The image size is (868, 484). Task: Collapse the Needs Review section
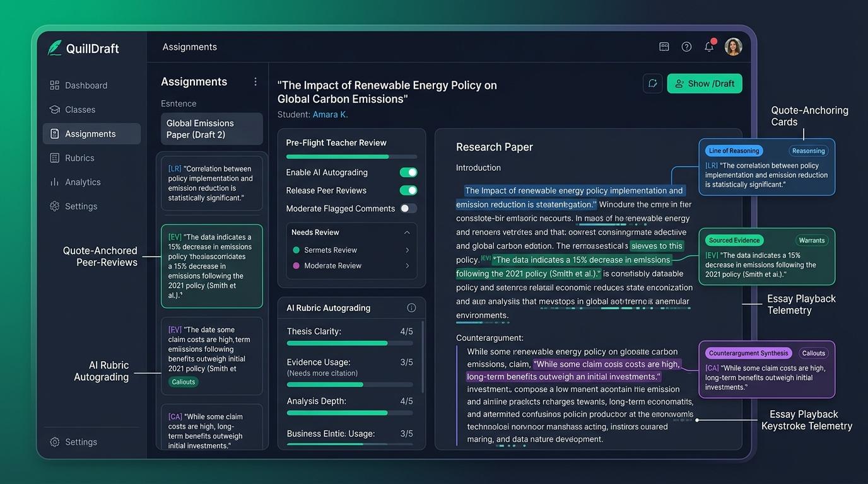pos(407,233)
